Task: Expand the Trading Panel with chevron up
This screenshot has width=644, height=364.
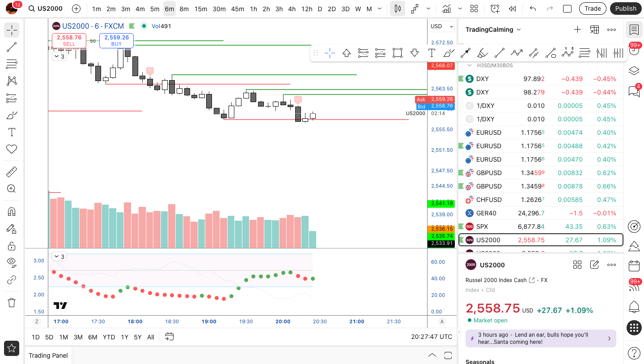Action: (432, 355)
